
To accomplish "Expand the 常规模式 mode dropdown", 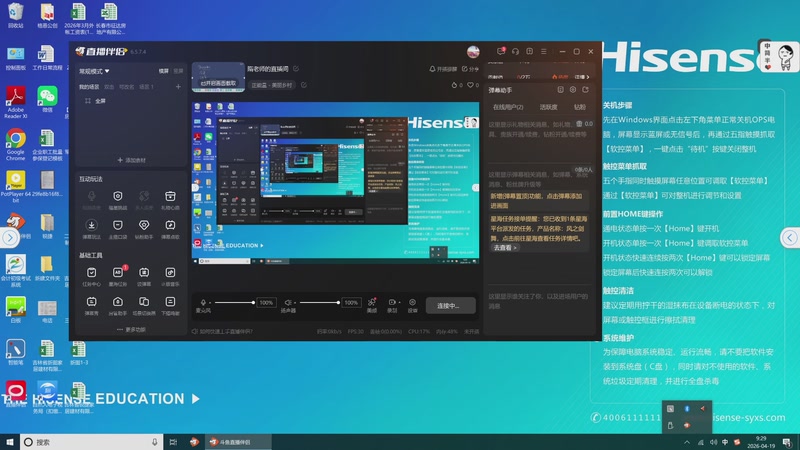I will tap(94, 71).
